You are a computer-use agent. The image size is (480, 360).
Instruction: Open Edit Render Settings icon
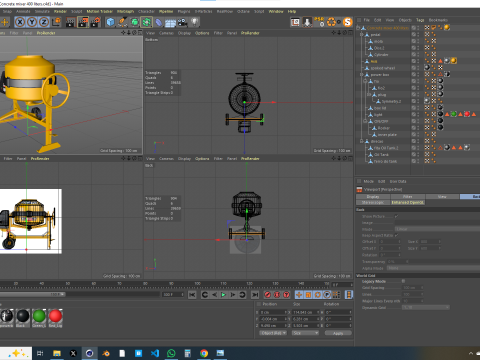click(95, 22)
